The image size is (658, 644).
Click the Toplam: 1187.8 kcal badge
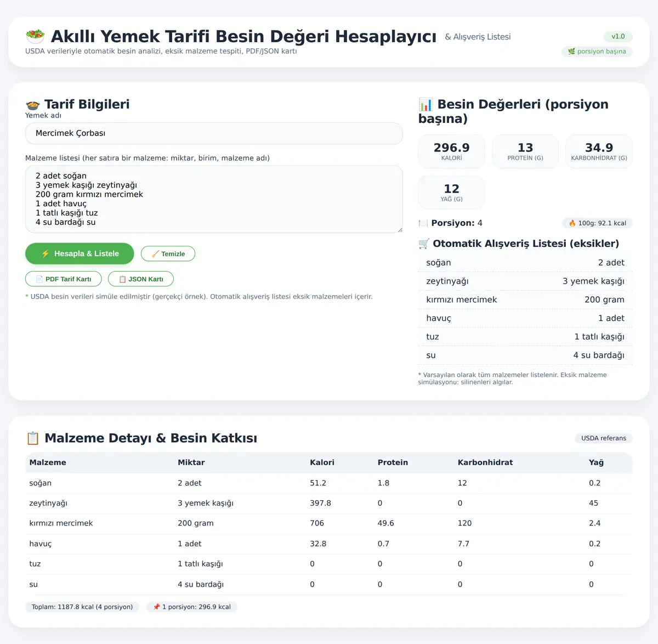tap(82, 607)
